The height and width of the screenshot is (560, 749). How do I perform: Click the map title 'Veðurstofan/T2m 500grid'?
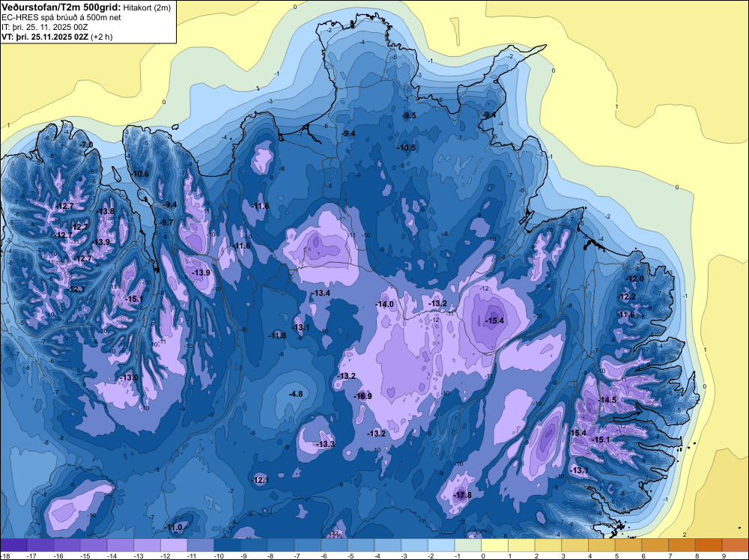[61, 7]
